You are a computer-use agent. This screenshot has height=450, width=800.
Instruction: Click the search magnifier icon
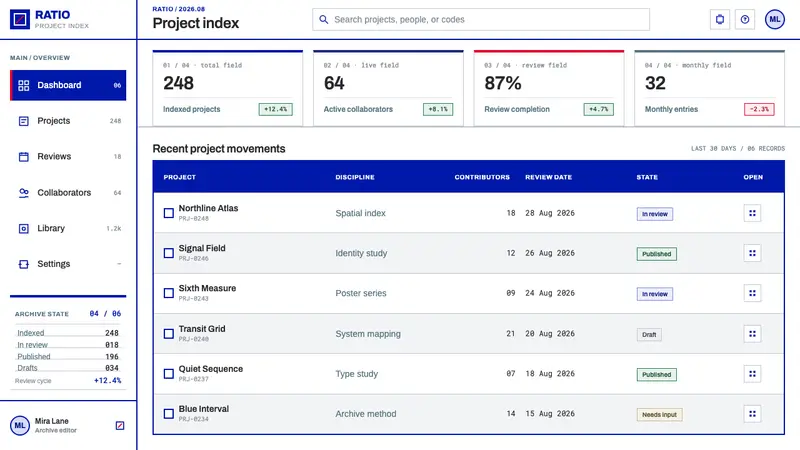323,19
